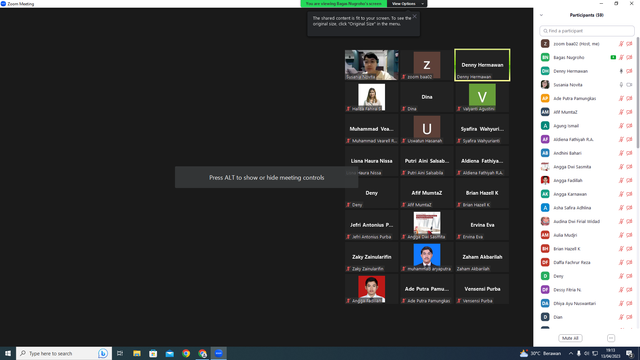This screenshot has width=640, height=360.
Task: Select Susania Novita's video thumbnail
Action: pyautogui.click(x=371, y=65)
